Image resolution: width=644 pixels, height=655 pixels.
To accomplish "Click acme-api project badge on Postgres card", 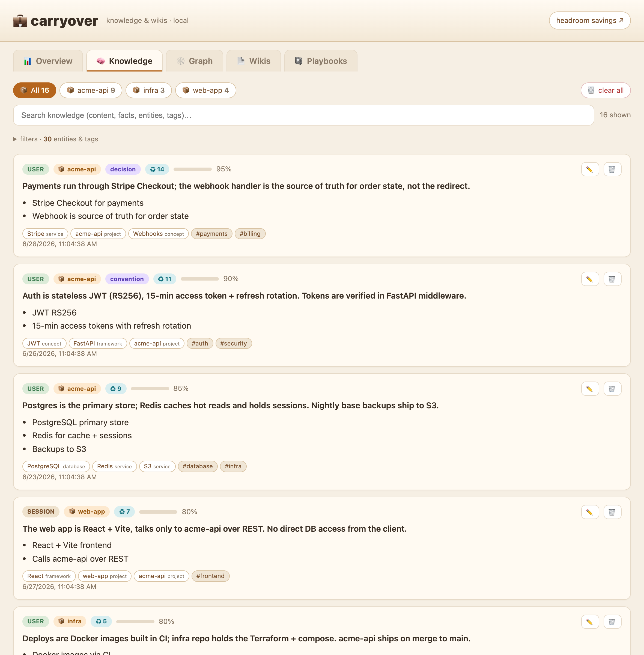I will click(x=77, y=388).
